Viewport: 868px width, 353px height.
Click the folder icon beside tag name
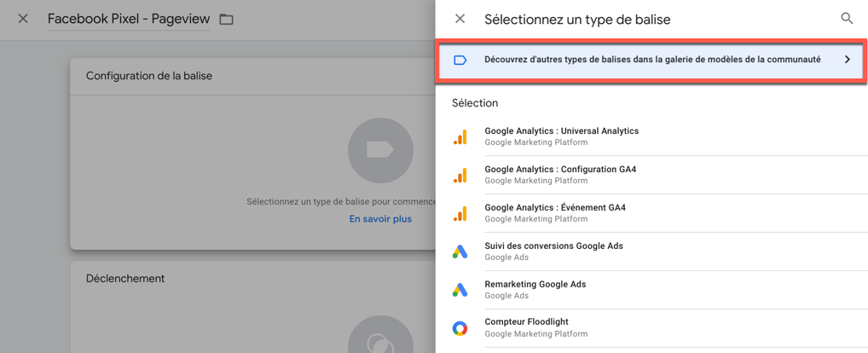pos(226,19)
